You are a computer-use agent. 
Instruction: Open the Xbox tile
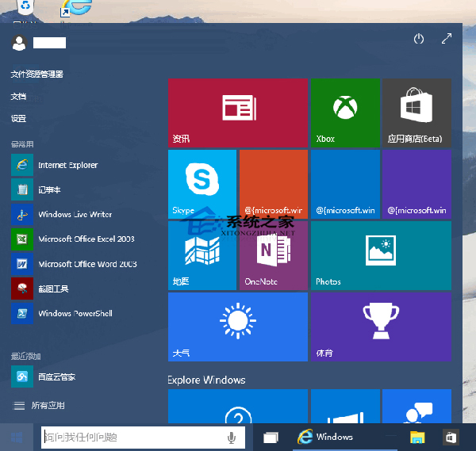pyautogui.click(x=345, y=113)
